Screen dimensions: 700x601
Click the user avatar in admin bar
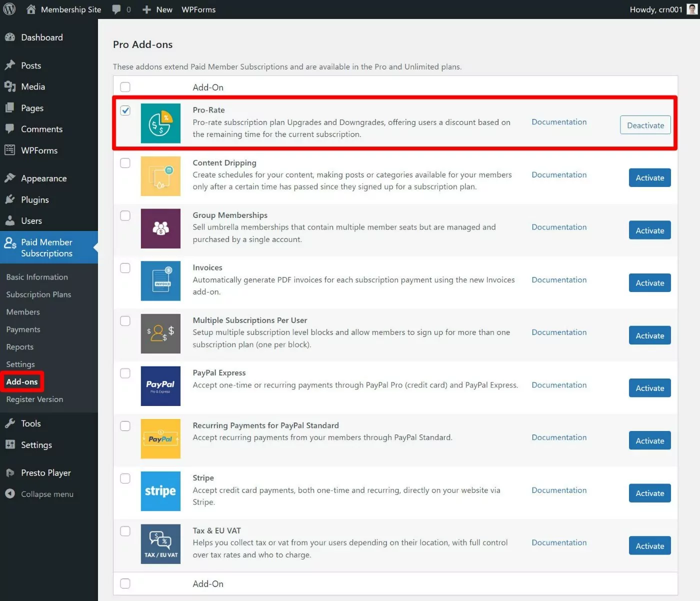[692, 9]
